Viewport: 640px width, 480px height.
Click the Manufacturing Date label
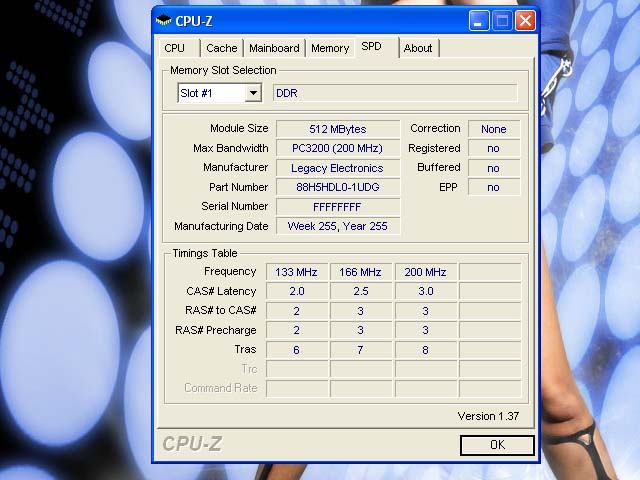(x=221, y=226)
